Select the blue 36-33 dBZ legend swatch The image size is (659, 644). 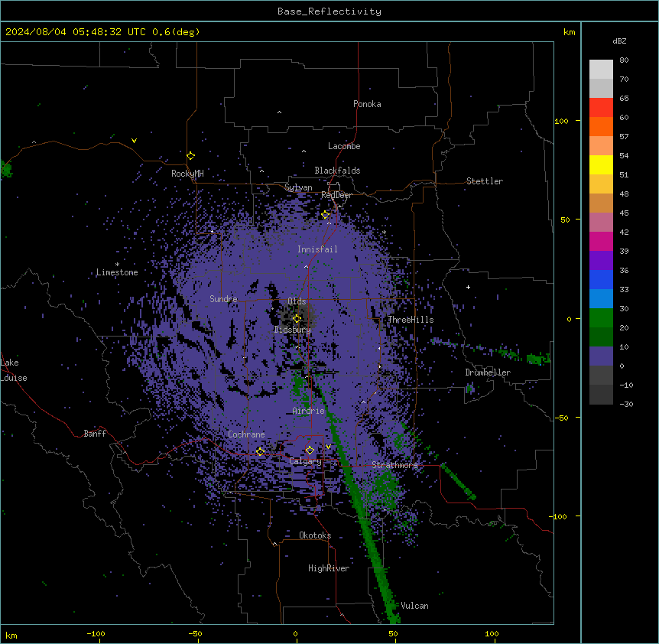601,279
